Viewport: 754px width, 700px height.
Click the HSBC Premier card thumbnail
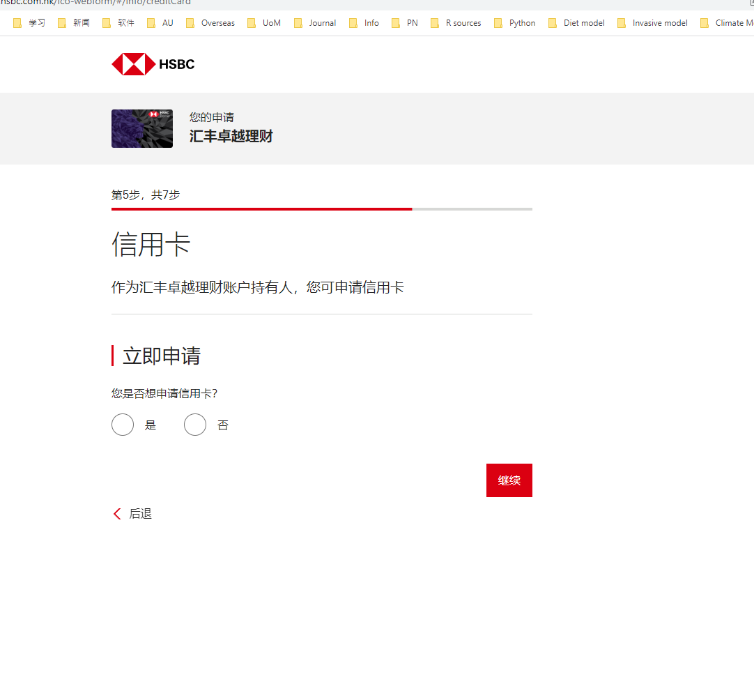click(142, 128)
